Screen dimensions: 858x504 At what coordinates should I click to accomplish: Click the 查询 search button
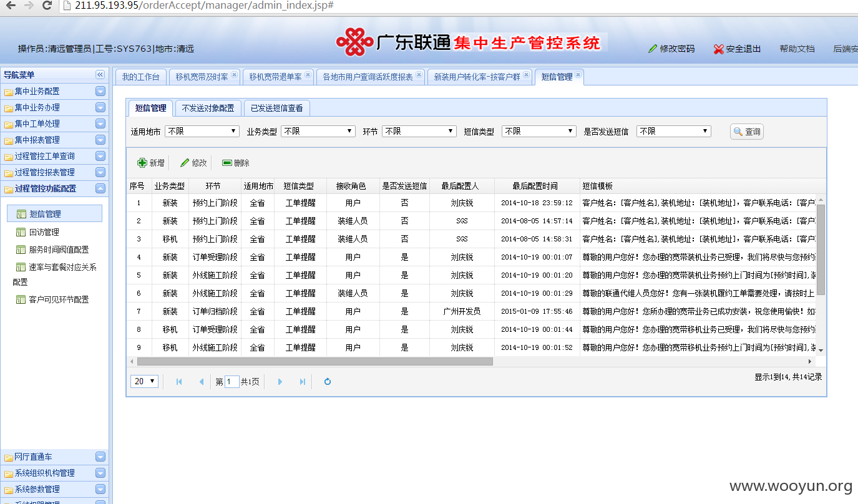tap(747, 132)
